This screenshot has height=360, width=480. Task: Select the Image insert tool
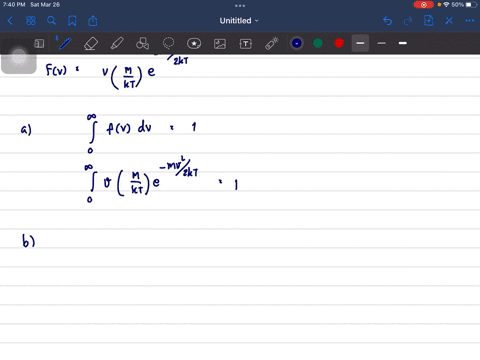click(220, 44)
